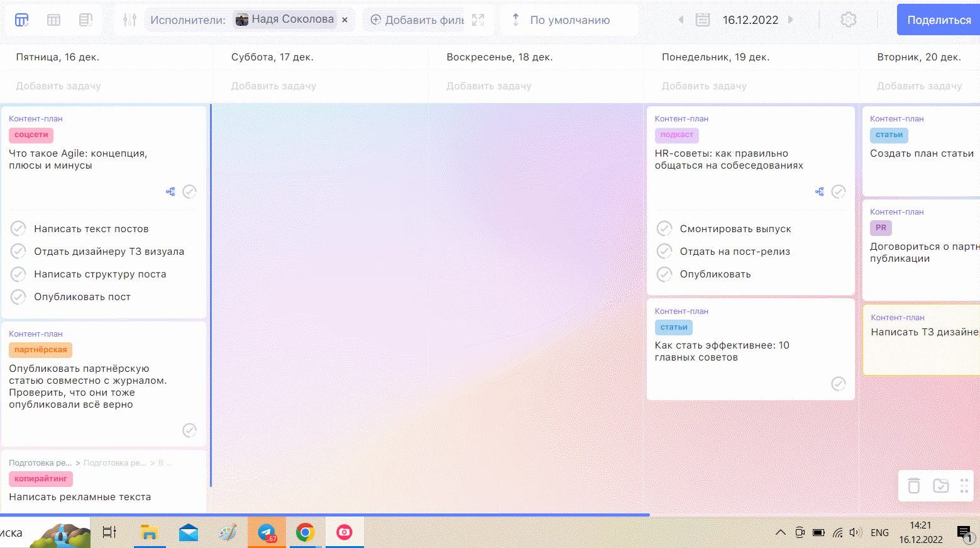
Task: Go to next date with right arrow
Action: click(791, 20)
